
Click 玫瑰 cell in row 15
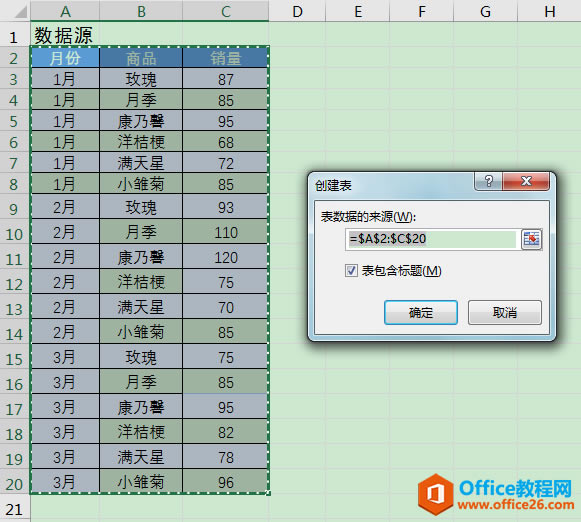coord(141,357)
